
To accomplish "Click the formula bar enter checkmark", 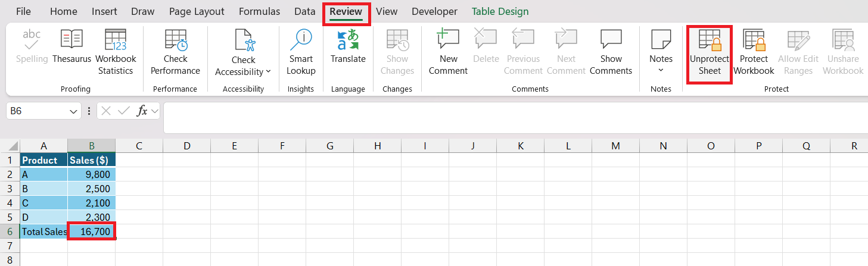I will [x=124, y=111].
